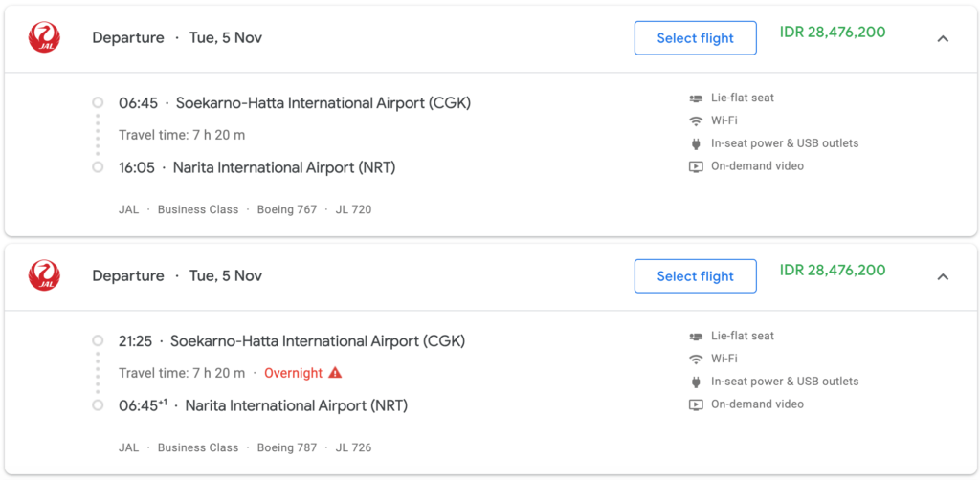This screenshot has height=480, width=980.
Task: Click the Wi-Fi icon for flight JL 720
Action: (696, 121)
